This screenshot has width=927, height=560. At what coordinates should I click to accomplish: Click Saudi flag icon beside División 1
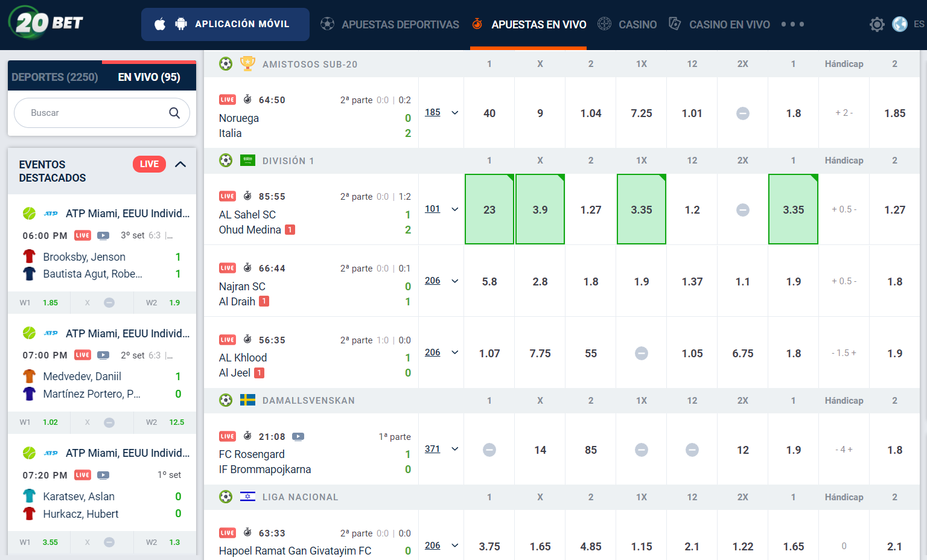(x=247, y=160)
